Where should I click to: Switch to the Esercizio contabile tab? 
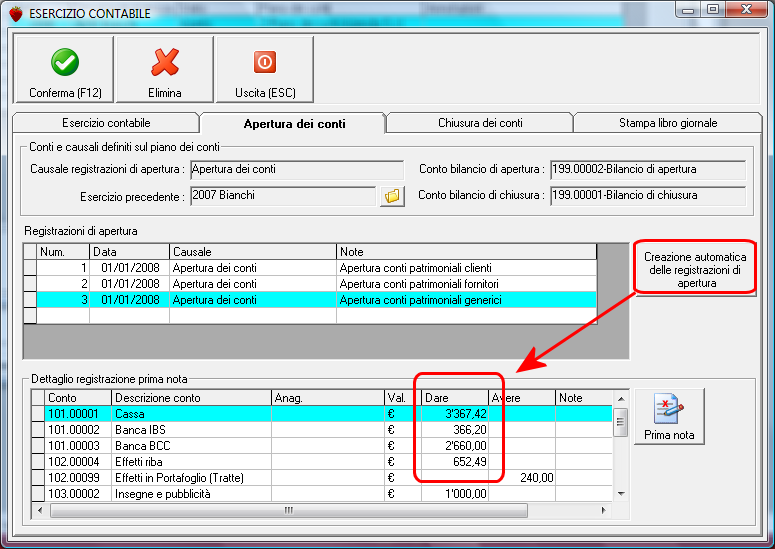click(x=106, y=123)
